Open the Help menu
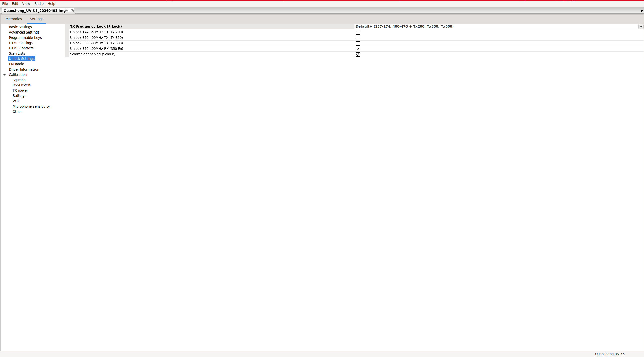The width and height of the screenshot is (644, 357). [x=51, y=4]
